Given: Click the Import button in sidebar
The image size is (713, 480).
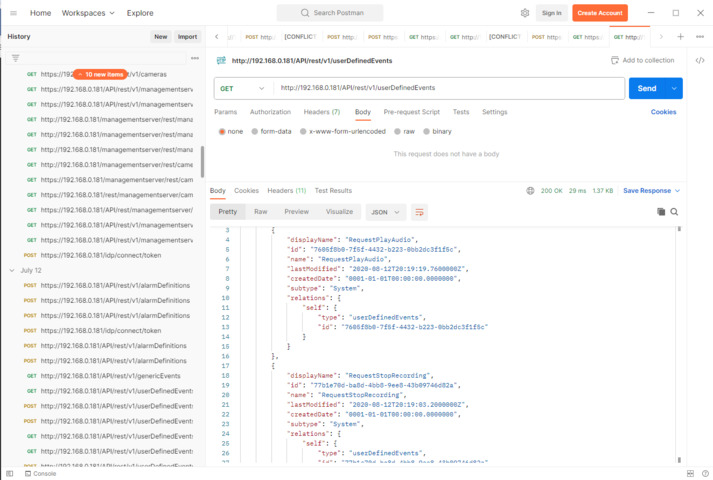Looking at the screenshot, I should (187, 37).
